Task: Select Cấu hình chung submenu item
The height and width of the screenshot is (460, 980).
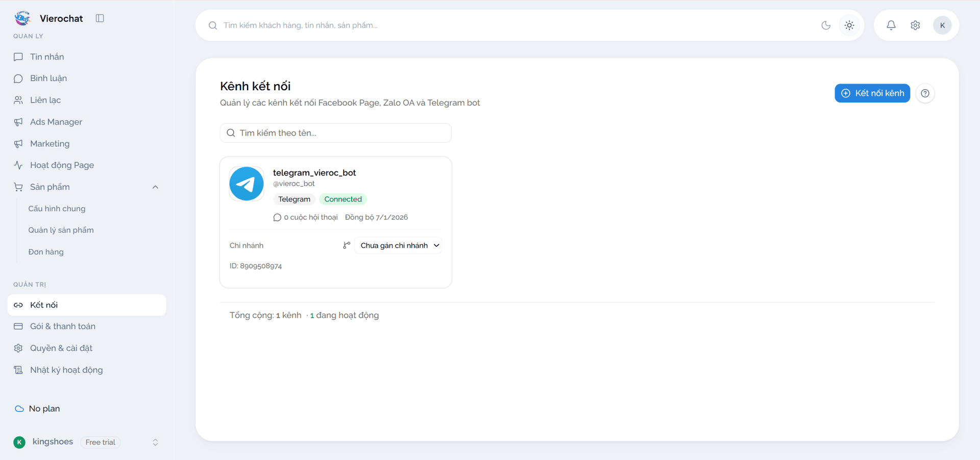Action: click(57, 209)
